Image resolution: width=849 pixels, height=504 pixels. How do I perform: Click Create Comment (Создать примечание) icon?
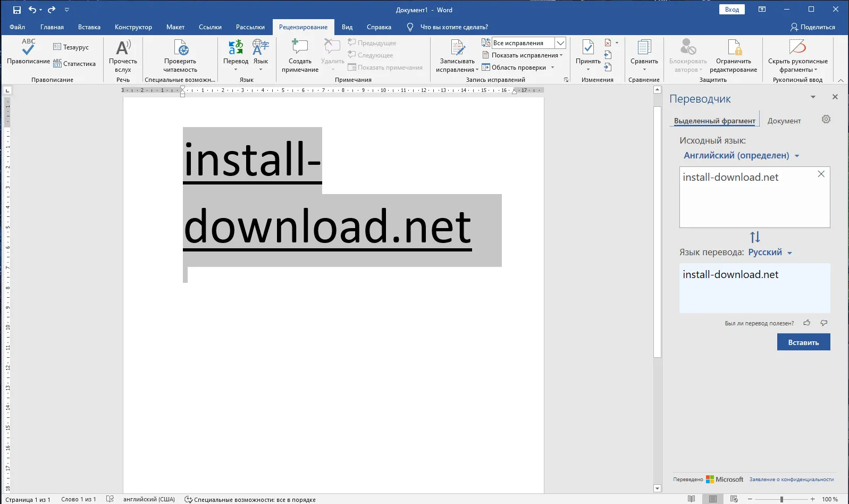point(300,48)
